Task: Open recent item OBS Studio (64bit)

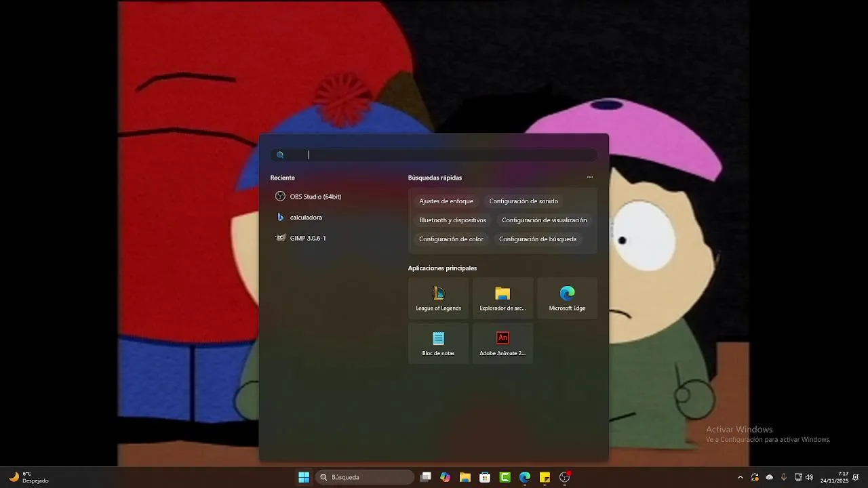Action: click(309, 197)
